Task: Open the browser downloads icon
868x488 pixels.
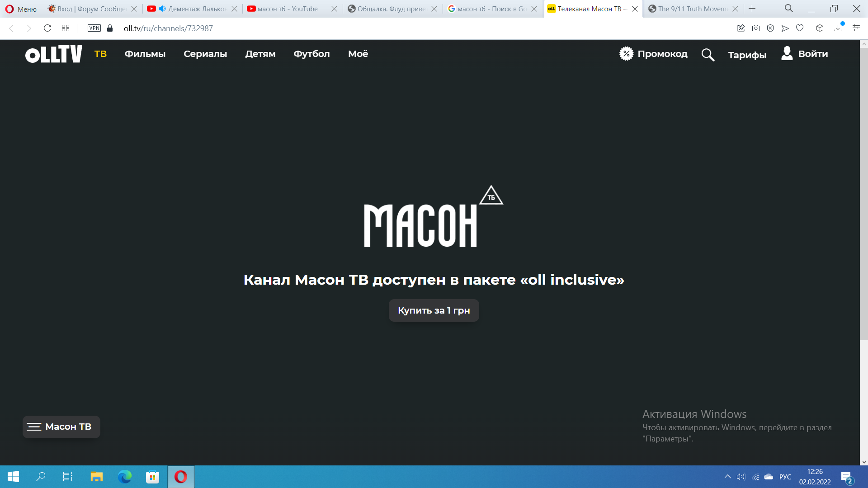Action: pyautogui.click(x=838, y=28)
